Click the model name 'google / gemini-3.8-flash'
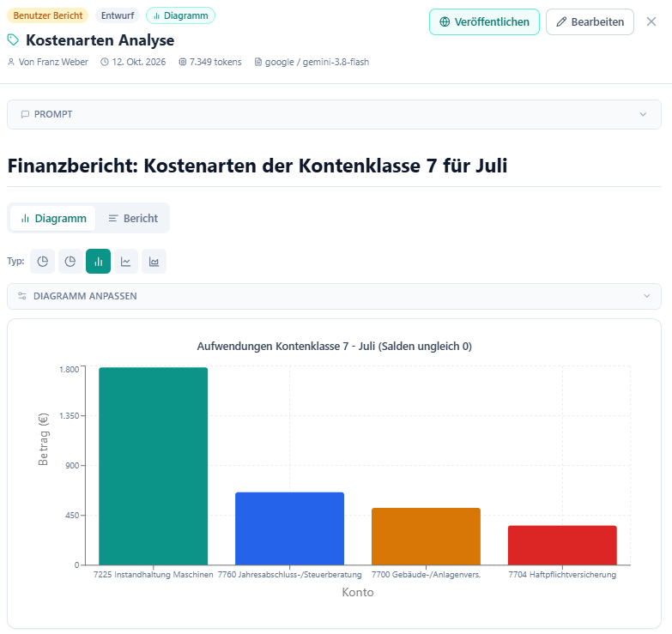672x634 pixels. [x=317, y=62]
